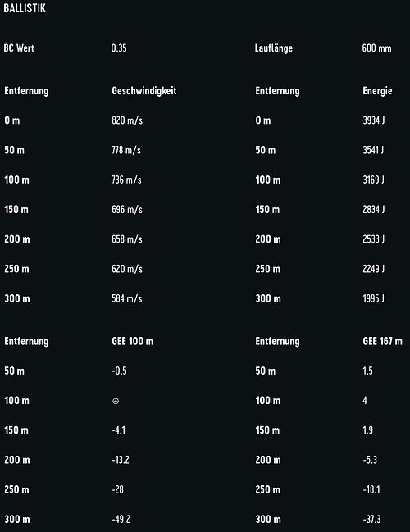
Task: Click the BC Wert label
Action: [x=19, y=48]
